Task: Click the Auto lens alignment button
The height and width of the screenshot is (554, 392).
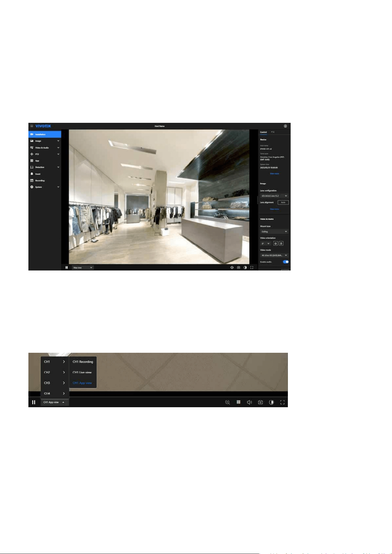Action: (283, 202)
